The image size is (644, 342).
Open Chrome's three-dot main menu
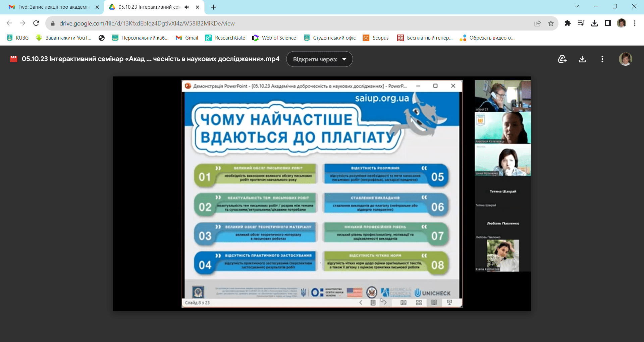(635, 23)
